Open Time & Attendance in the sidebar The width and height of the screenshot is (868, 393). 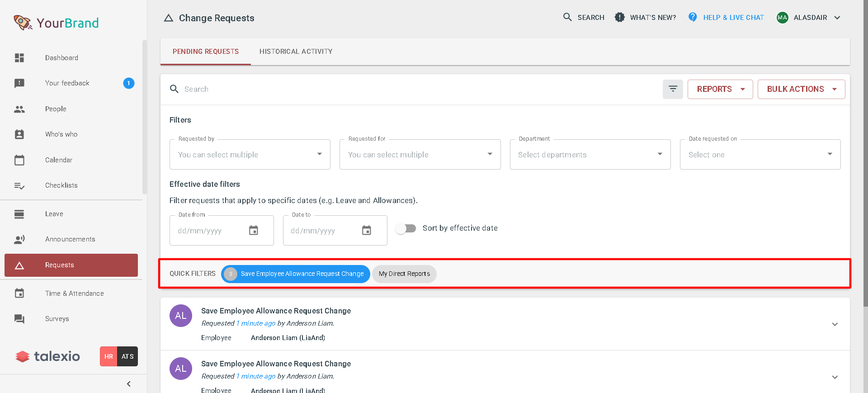pyautogui.click(x=75, y=294)
